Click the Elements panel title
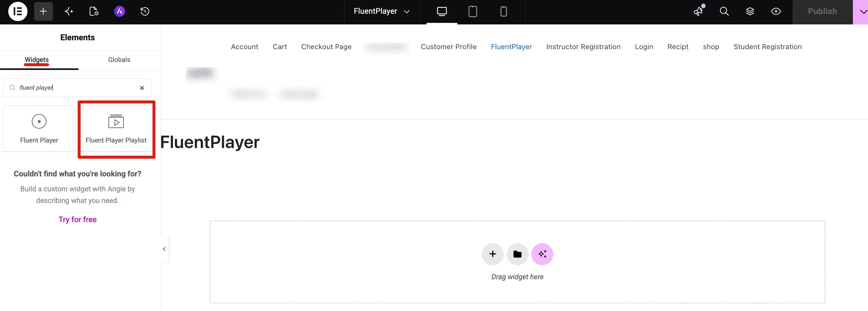 (x=78, y=37)
